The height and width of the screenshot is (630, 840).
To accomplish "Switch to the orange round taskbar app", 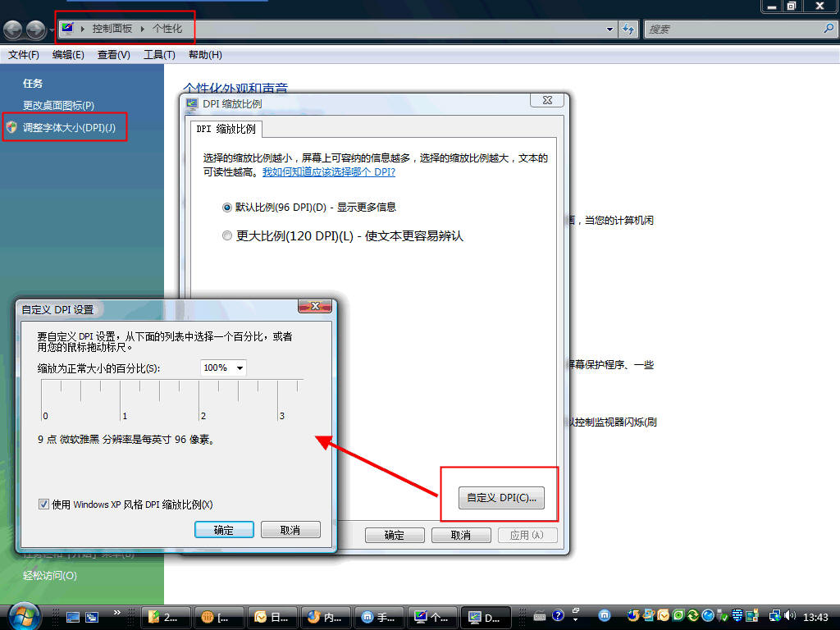I will click(218, 617).
